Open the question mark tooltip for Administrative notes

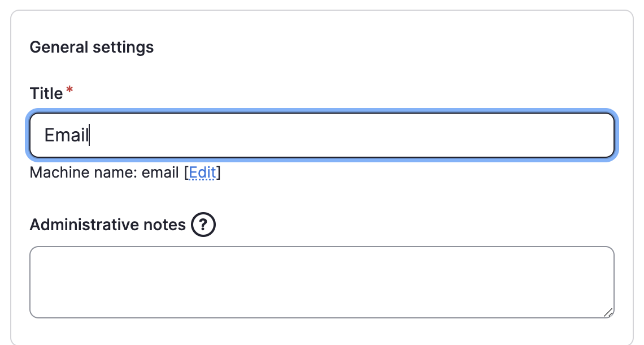pos(202,225)
